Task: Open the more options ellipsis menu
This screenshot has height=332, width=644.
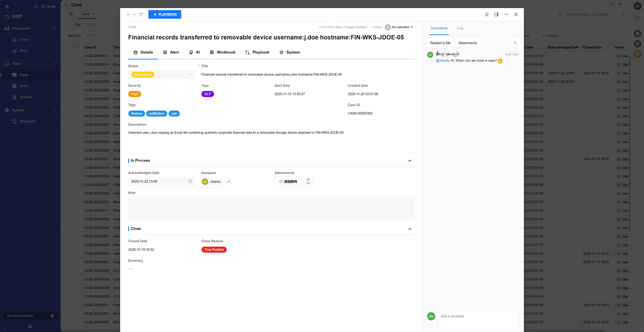Action: 506,14
